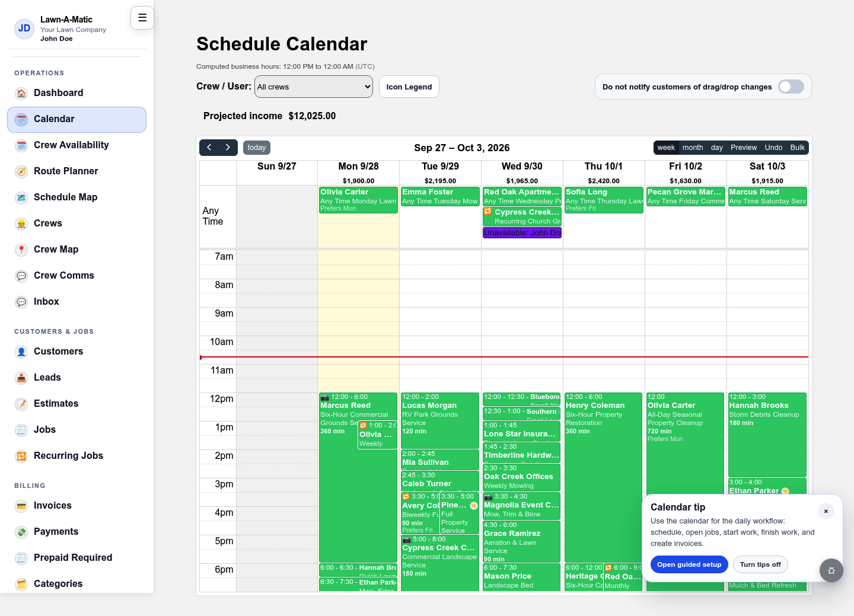
Task: Turn tips off in Calendar tip
Action: [x=760, y=564]
